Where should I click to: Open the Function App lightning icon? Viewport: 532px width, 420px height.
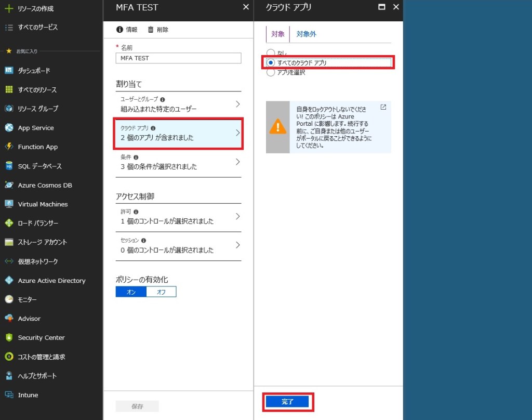tap(9, 147)
